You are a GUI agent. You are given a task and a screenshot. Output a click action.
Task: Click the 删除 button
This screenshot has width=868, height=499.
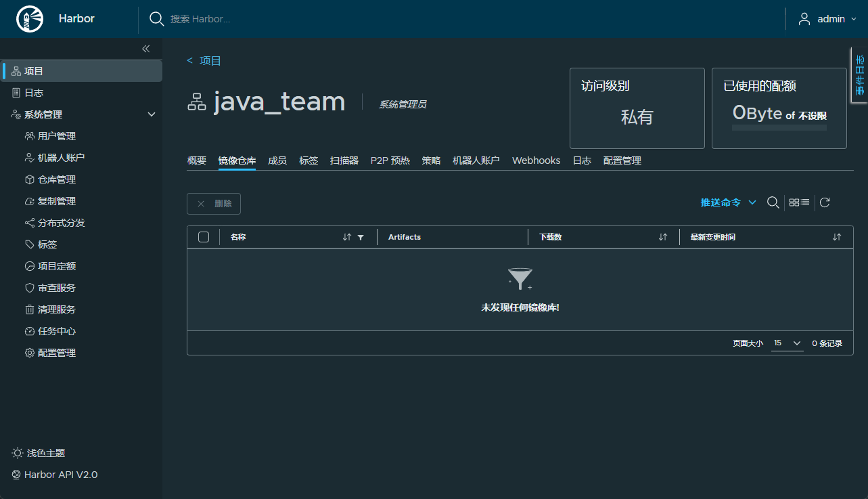tap(214, 204)
